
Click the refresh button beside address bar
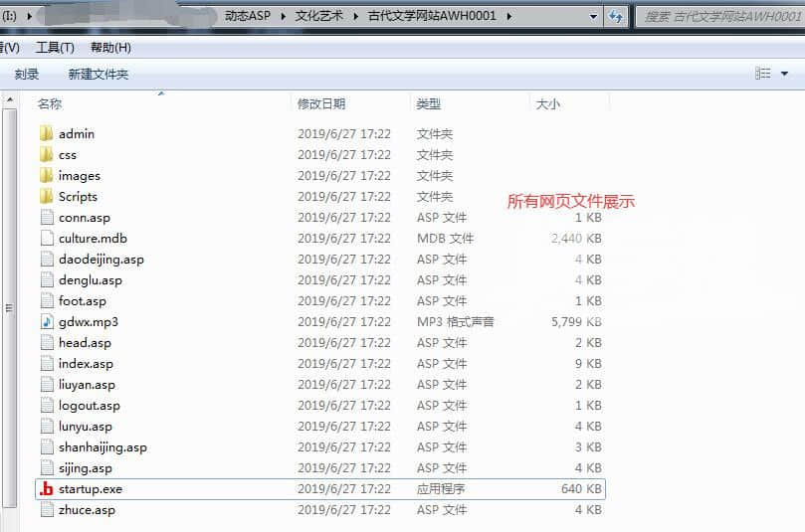(617, 16)
